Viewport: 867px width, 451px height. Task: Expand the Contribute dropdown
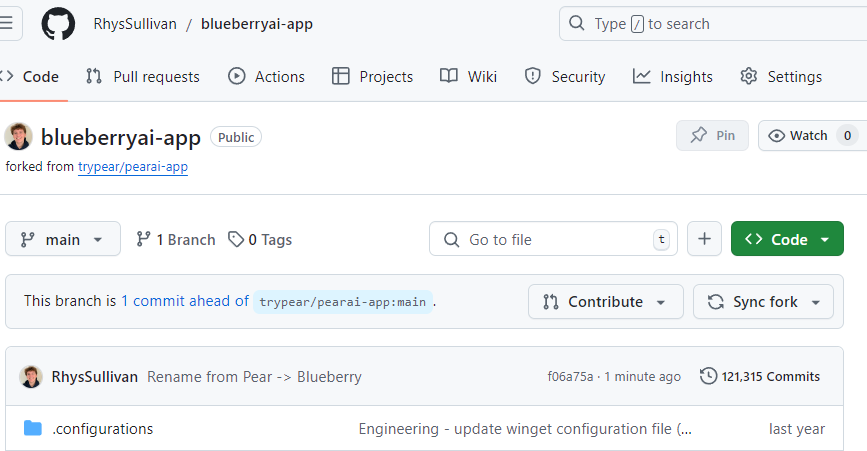605,302
